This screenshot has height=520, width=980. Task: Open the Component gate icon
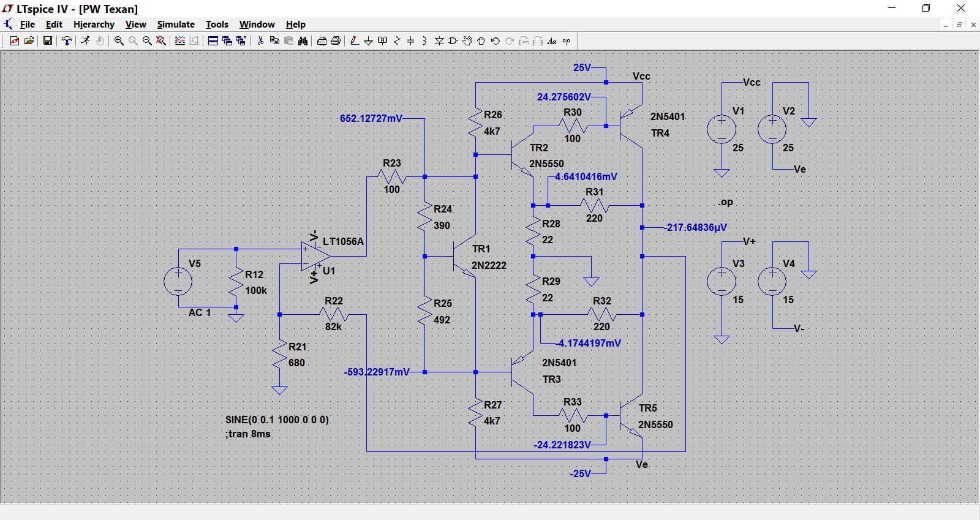point(453,41)
